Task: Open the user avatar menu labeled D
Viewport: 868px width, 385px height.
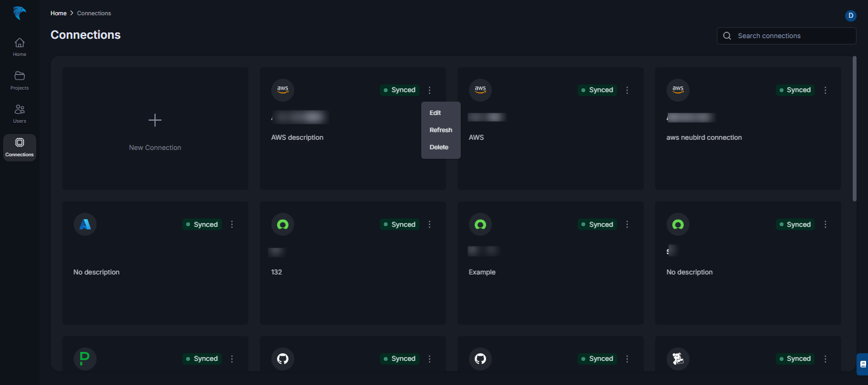Action: click(850, 15)
